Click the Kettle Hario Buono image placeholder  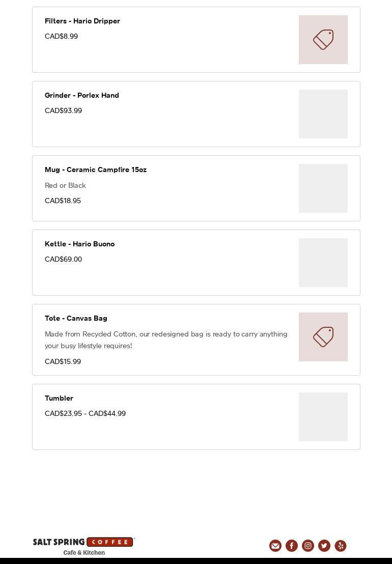click(323, 263)
